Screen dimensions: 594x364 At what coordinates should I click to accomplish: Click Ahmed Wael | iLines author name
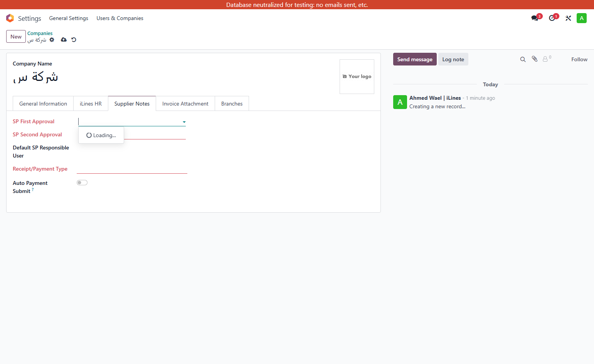click(x=435, y=98)
